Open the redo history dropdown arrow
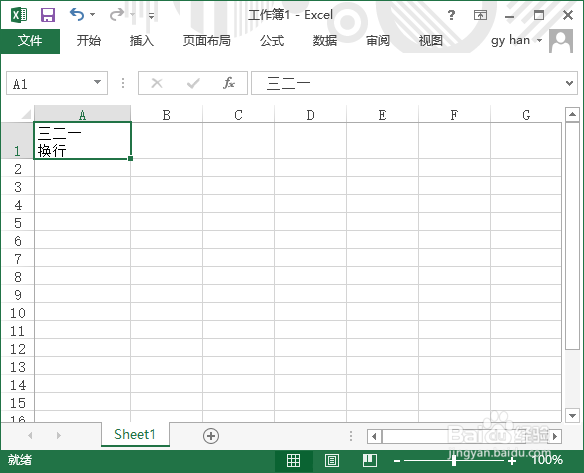The width and height of the screenshot is (584, 473). point(133,15)
